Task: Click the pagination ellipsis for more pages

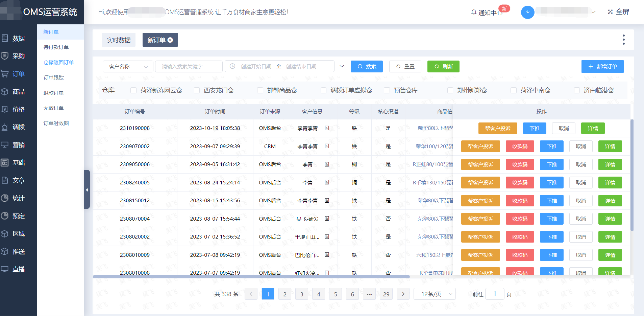Action: point(369,294)
